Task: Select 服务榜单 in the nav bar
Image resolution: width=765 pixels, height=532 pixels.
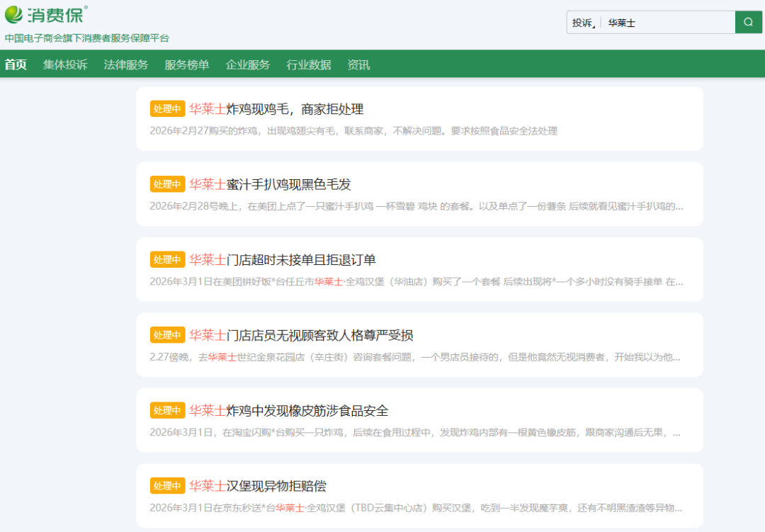Action: pyautogui.click(x=187, y=64)
